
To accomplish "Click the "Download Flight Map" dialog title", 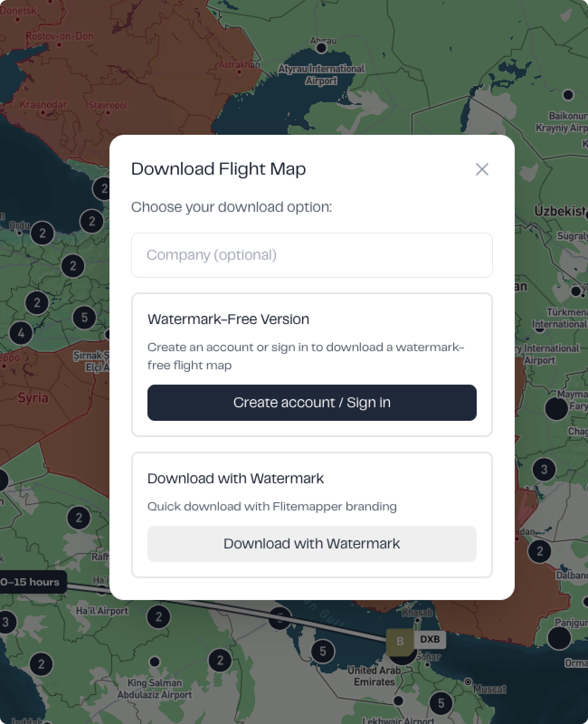I will [x=218, y=169].
